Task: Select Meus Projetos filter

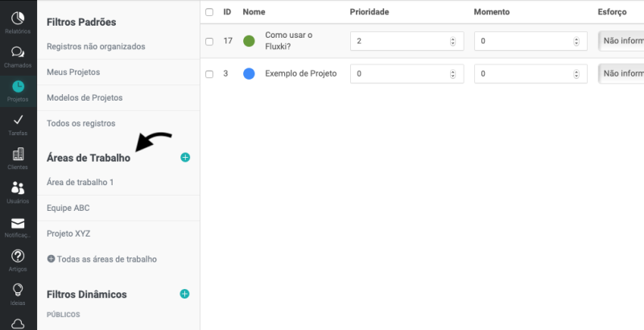Action: [x=73, y=72]
